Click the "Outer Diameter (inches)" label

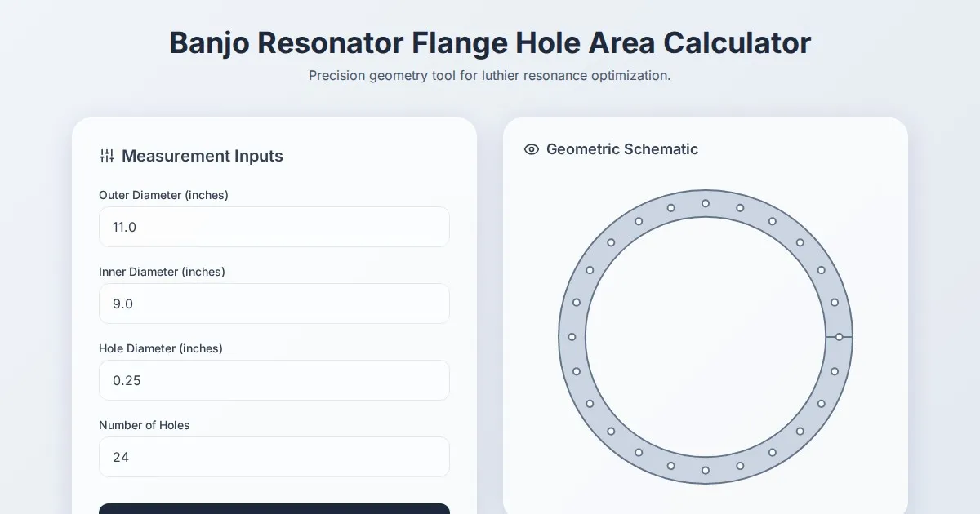click(163, 195)
